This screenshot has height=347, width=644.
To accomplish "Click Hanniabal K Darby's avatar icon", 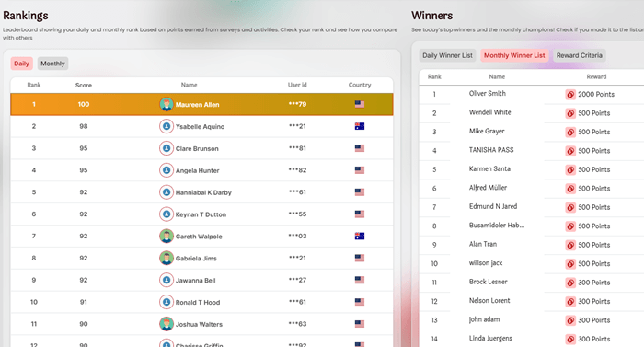I will coord(167,192).
